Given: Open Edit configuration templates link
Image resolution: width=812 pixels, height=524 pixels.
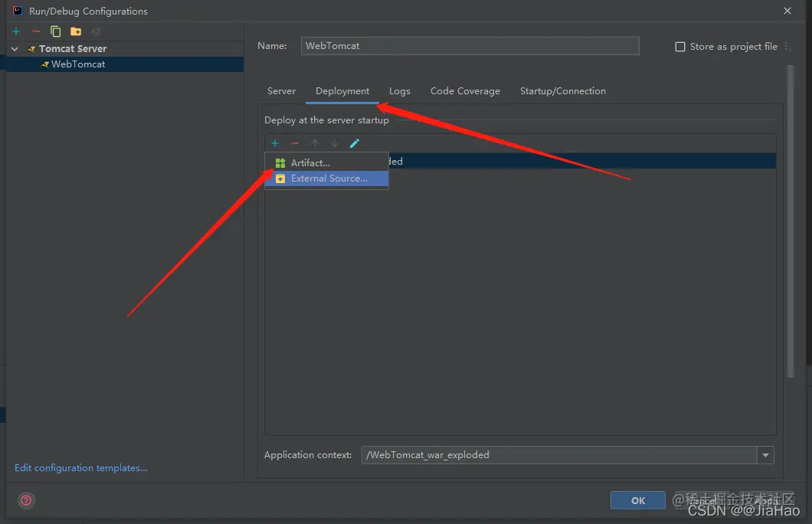Looking at the screenshot, I should (80, 468).
